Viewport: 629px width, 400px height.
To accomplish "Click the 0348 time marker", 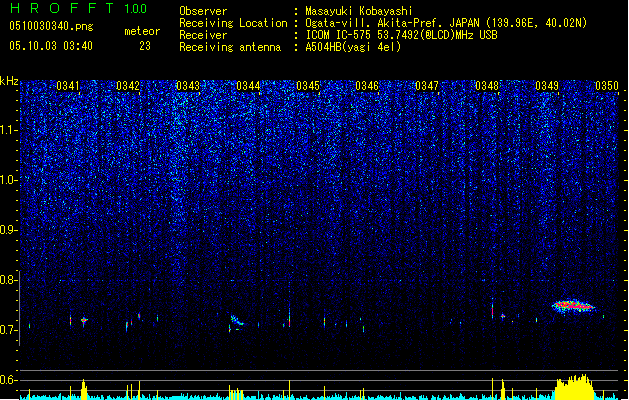I will (487, 86).
